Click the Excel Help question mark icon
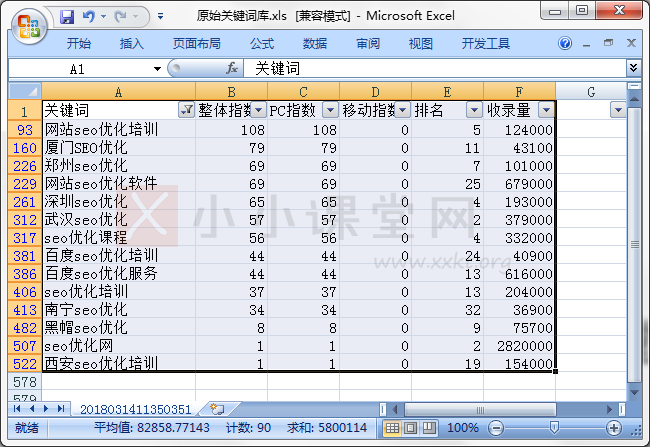The height and width of the screenshot is (447, 650). pos(565,43)
